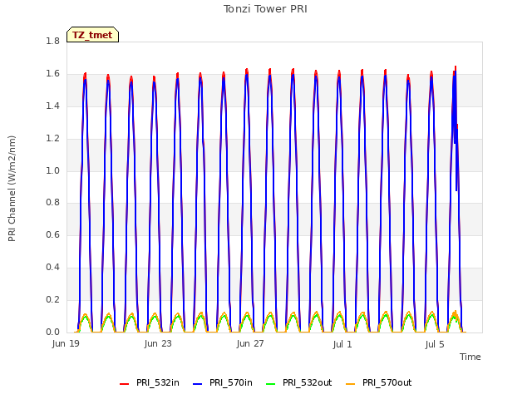Click the blue PRI_570in legend swatch
Viewport: 532px width, 399px height.
198,384
